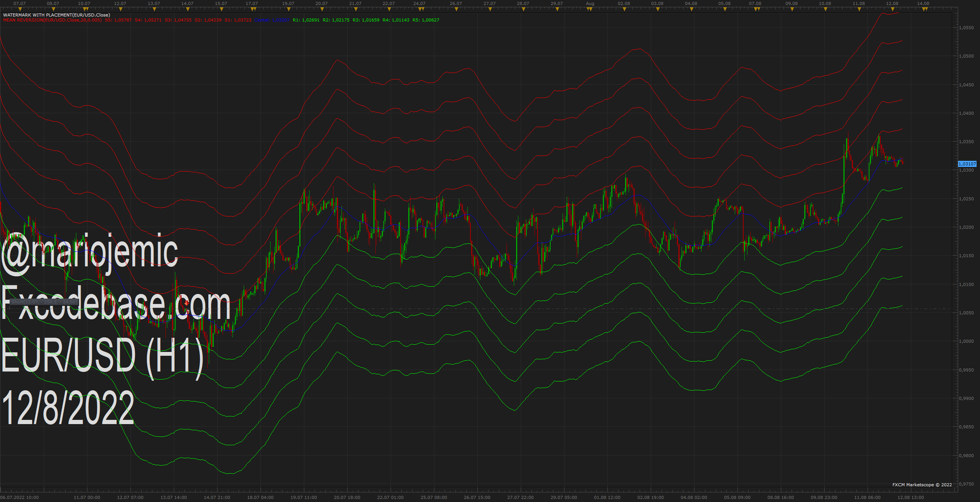Click the yellow day marker under 12.07
This screenshot has height=502, width=980.
pyautogui.click(x=120, y=9)
